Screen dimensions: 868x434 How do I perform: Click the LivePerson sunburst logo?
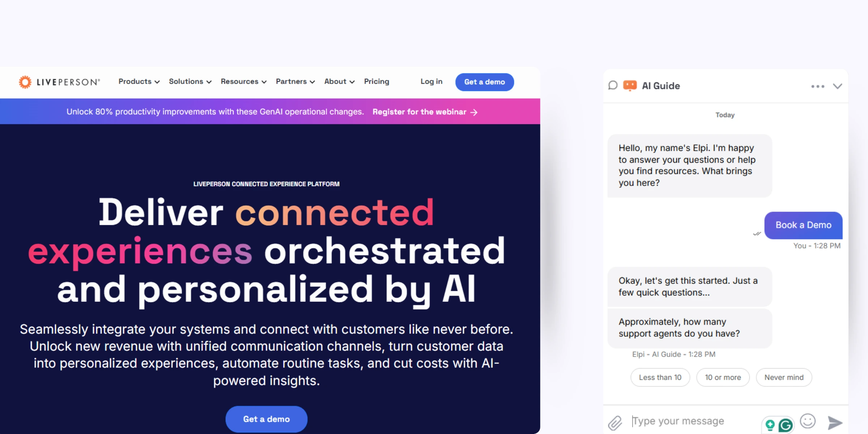(25, 81)
